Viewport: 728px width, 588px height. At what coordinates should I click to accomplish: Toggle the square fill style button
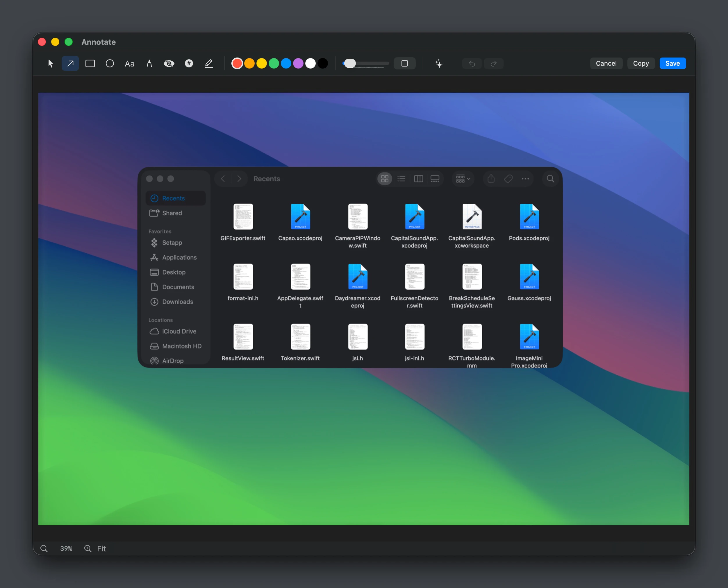pos(404,63)
